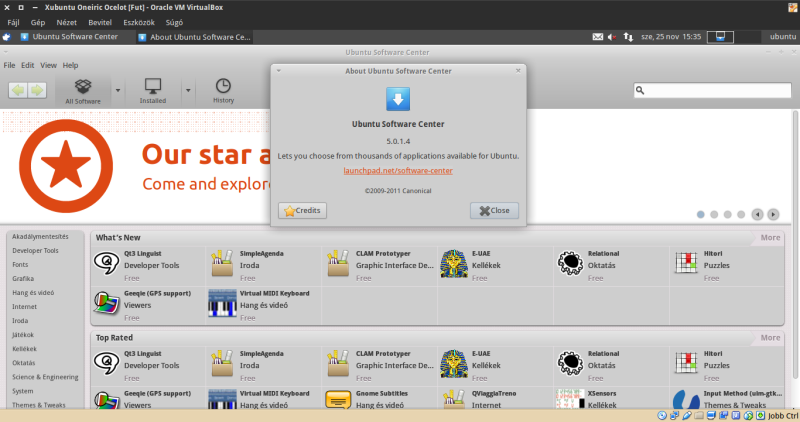Open the System category
The image size is (800, 422).
coord(23,391)
